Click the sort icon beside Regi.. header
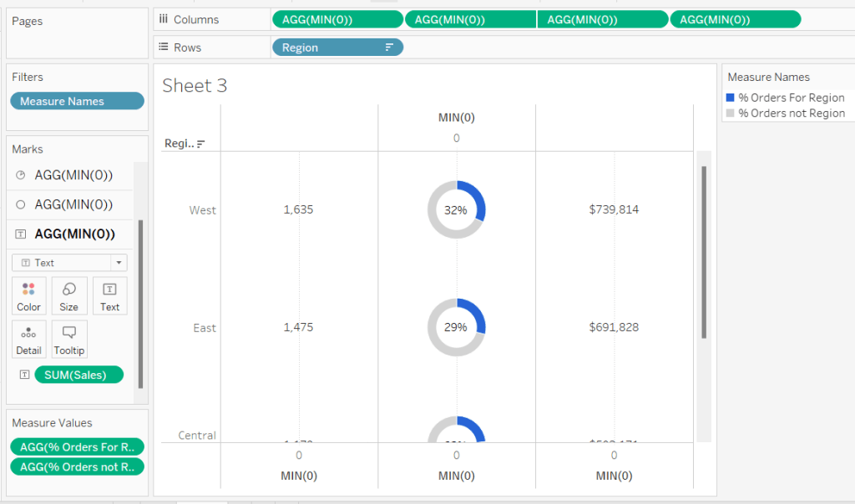This screenshot has width=855, height=504. (200, 144)
